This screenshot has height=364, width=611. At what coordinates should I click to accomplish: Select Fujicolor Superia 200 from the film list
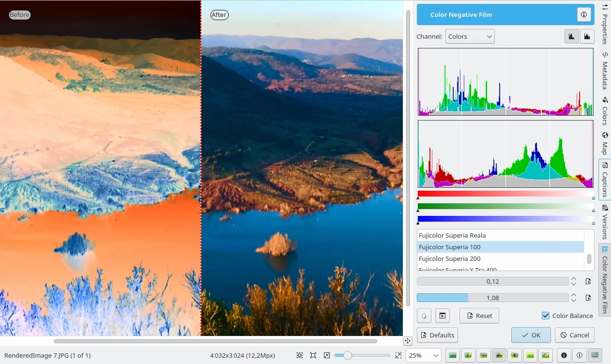pos(450,258)
